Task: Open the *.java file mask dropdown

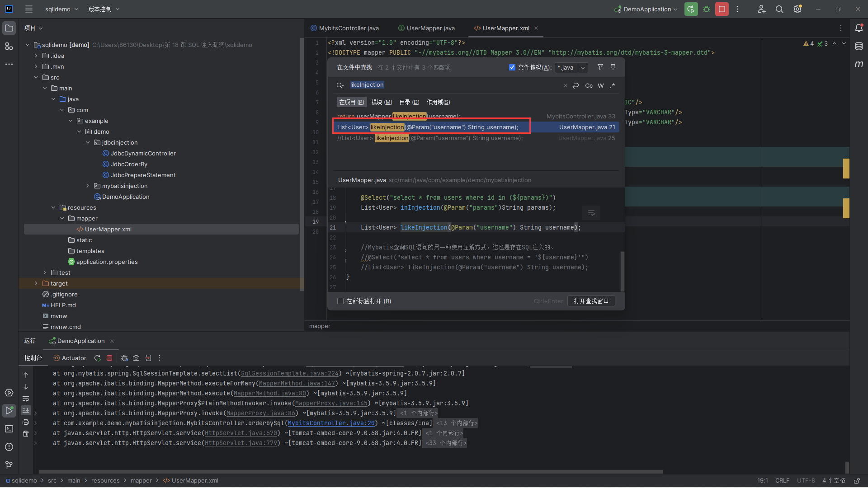Action: [583, 68]
